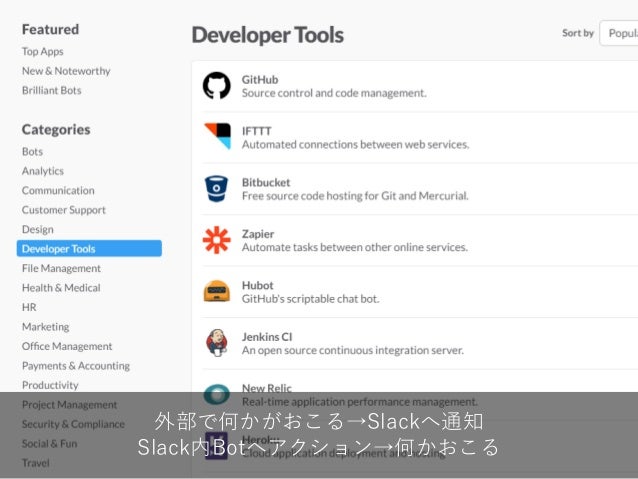Select the Top Apps link
The width and height of the screenshot is (638, 479).
pos(43,52)
